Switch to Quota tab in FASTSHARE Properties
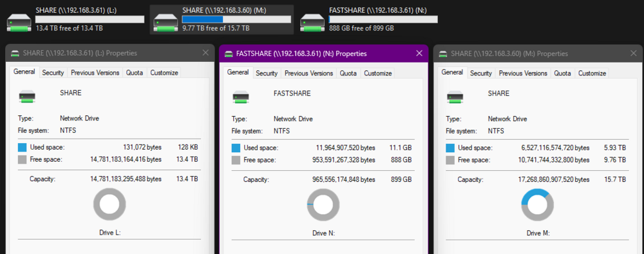This screenshot has width=644, height=254. 348,73
